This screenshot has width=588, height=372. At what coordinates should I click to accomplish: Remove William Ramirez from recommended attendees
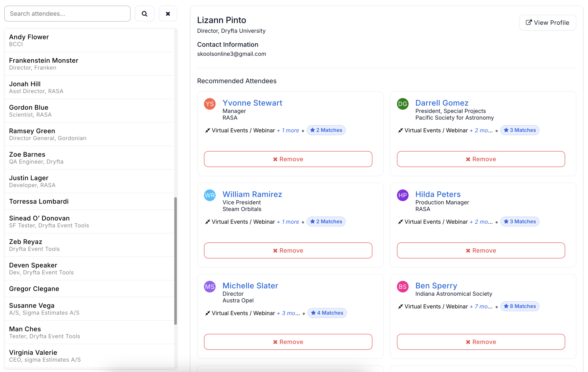pos(288,250)
